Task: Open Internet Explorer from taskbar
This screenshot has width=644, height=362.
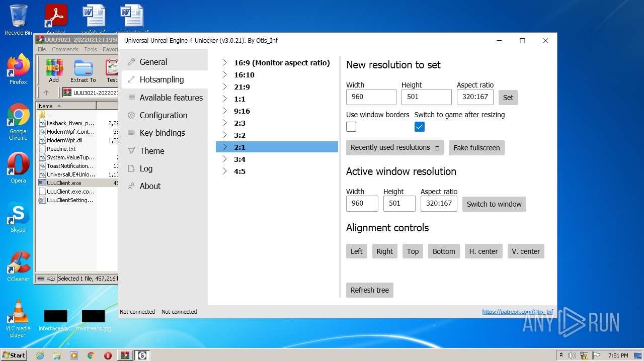Action: [x=40, y=355]
